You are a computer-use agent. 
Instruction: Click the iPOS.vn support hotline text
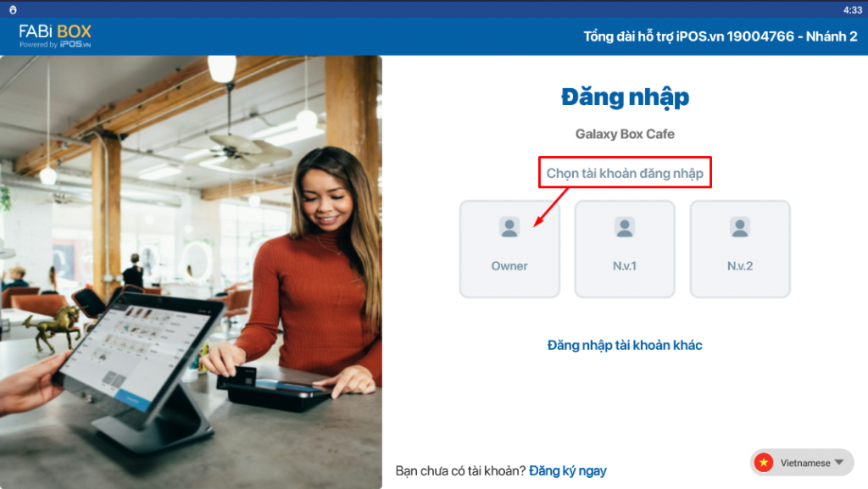click(721, 36)
